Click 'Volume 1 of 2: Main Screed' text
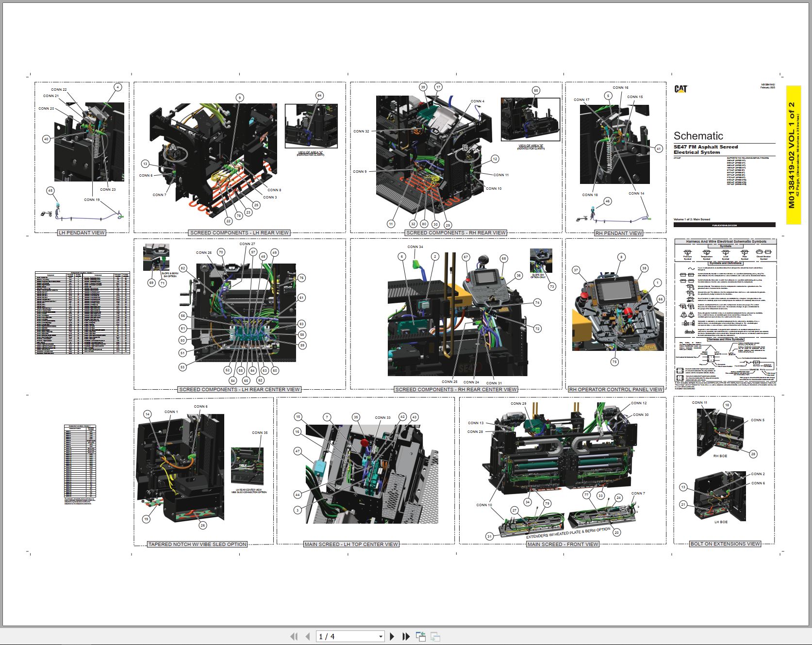This screenshot has height=645, width=812. [692, 219]
